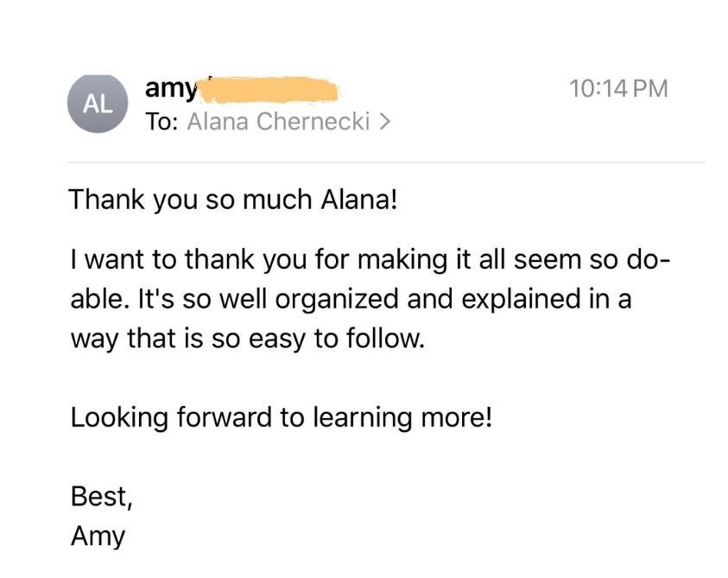728x578 pixels.
Task: Click the "Amy" signature
Action: click(x=98, y=537)
